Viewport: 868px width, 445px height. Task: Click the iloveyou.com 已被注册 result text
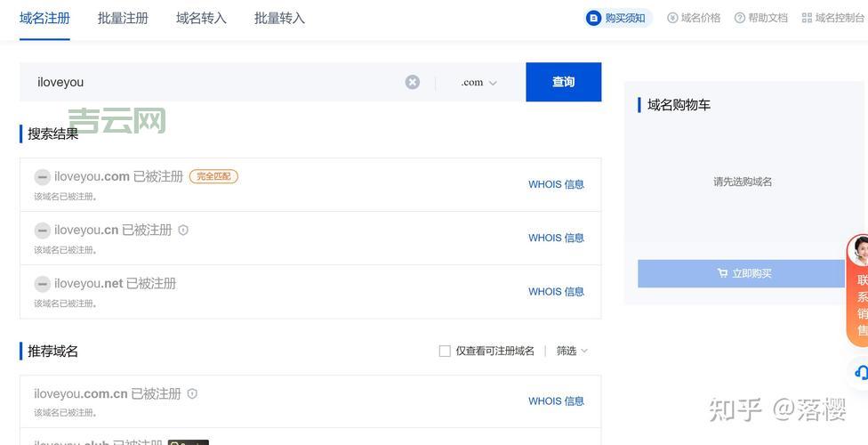tap(118, 177)
